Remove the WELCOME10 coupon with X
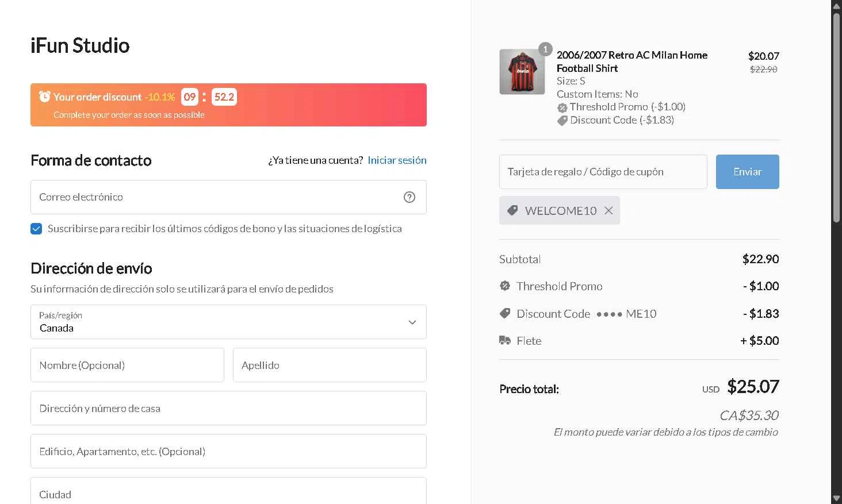842x504 pixels. pos(608,211)
